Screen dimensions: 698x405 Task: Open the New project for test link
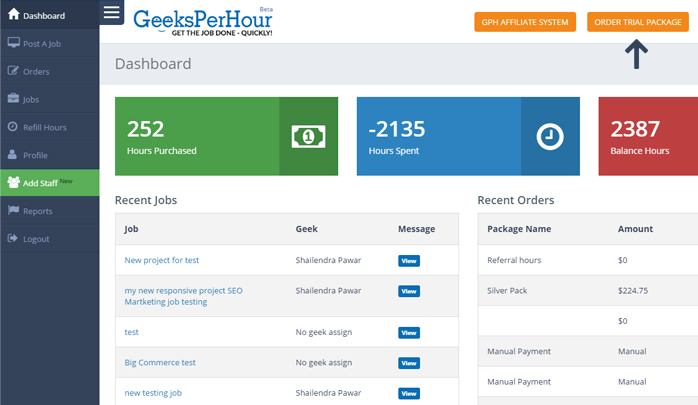click(162, 260)
